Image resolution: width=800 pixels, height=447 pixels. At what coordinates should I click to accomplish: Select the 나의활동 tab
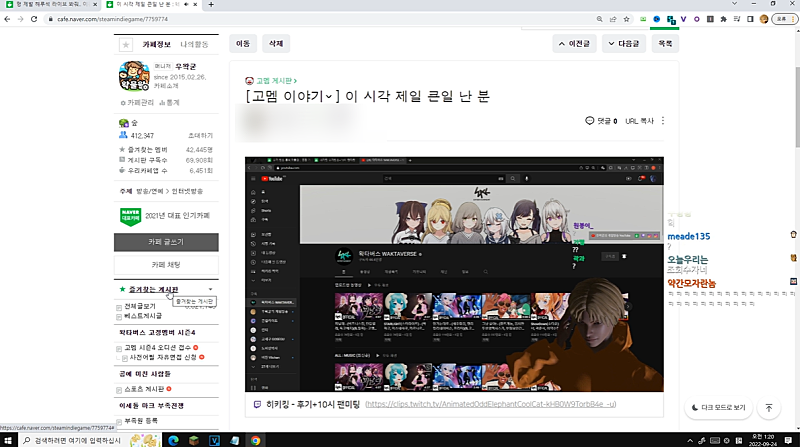coord(194,44)
